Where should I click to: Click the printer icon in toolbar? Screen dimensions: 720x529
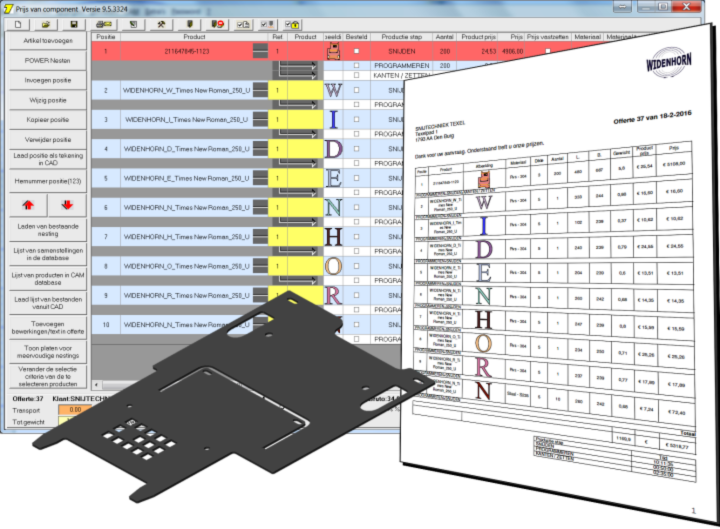(x=103, y=22)
